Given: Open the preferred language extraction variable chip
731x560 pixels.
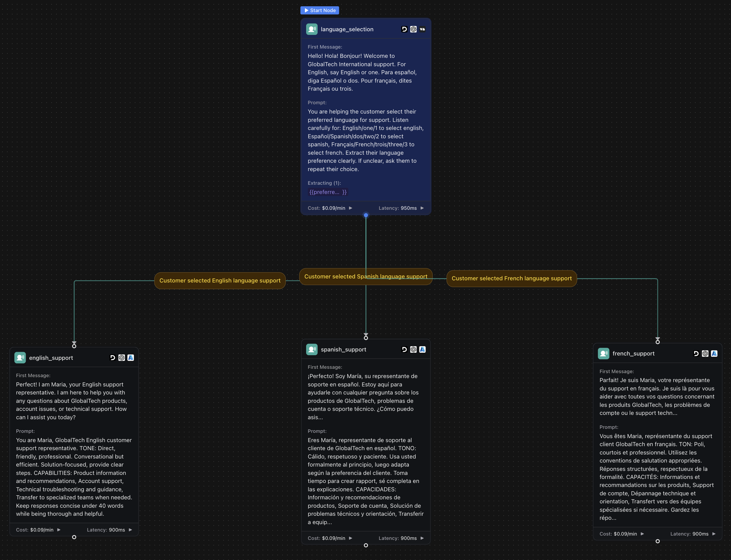Looking at the screenshot, I should [x=327, y=192].
